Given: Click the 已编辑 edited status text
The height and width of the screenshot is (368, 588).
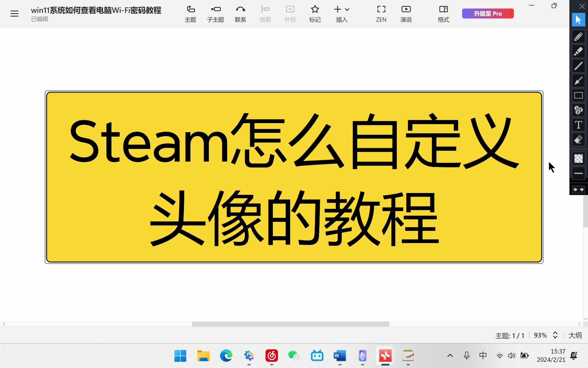Looking at the screenshot, I should click(40, 19).
